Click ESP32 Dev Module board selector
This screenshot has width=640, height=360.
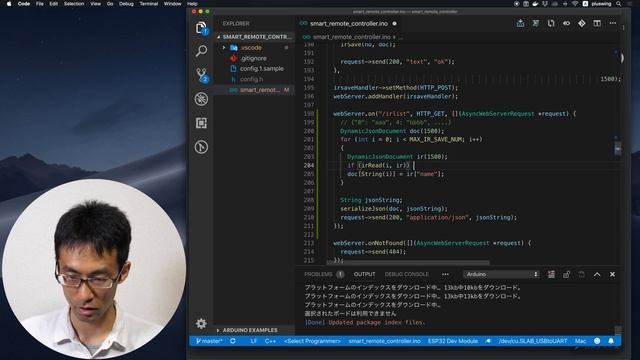[453, 341]
